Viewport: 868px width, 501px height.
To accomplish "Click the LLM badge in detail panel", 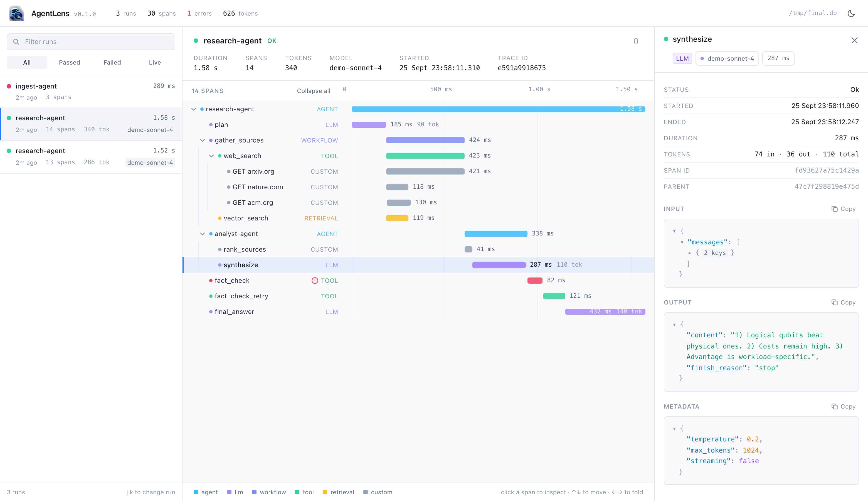I will pos(682,58).
